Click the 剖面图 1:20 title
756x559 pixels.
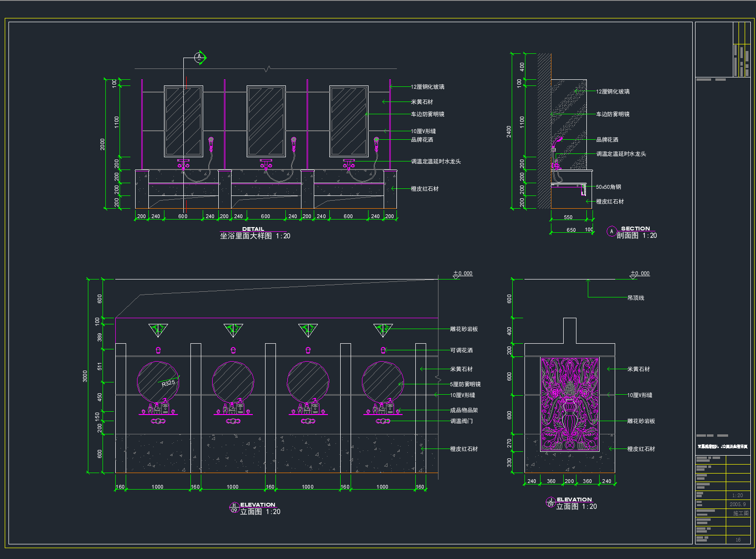(636, 236)
